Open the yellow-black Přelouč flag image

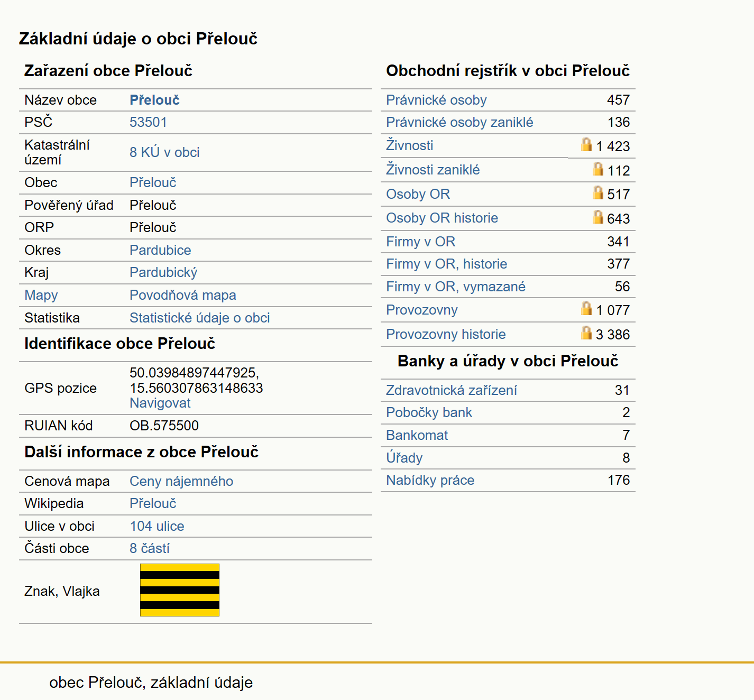point(180,590)
